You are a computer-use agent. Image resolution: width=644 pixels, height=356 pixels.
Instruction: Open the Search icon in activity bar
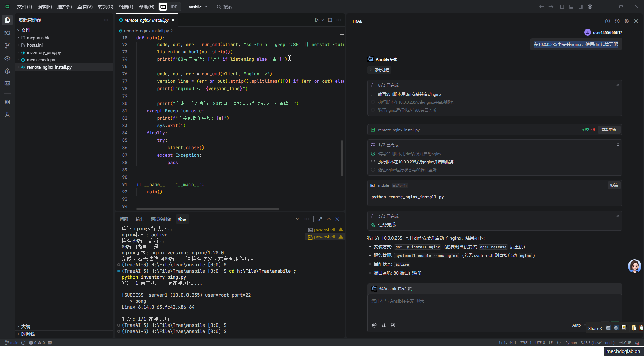[x=7, y=33]
